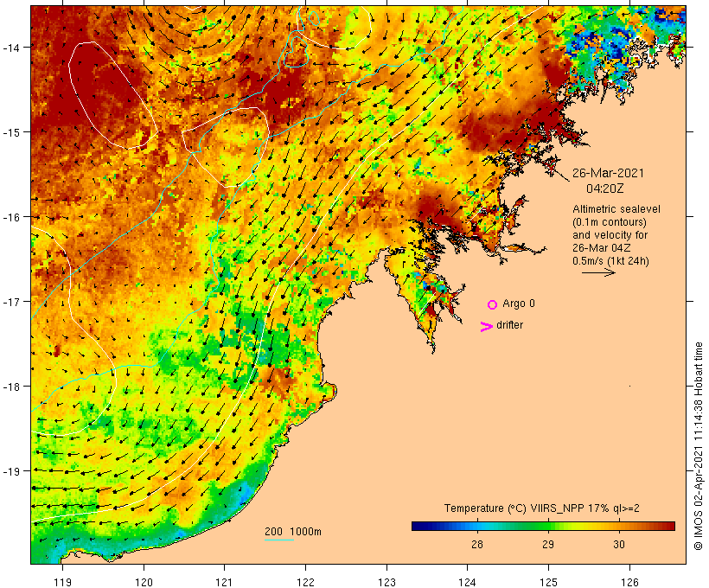The width and height of the screenshot is (709, 588).
Task: Click the '(0.1m contours)' text
Action: point(609,222)
